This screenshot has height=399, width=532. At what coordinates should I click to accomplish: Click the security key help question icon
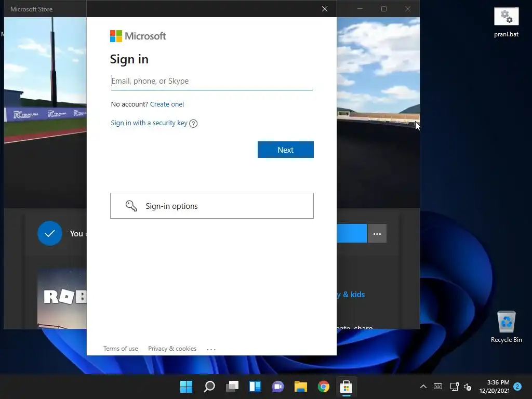[193, 124]
